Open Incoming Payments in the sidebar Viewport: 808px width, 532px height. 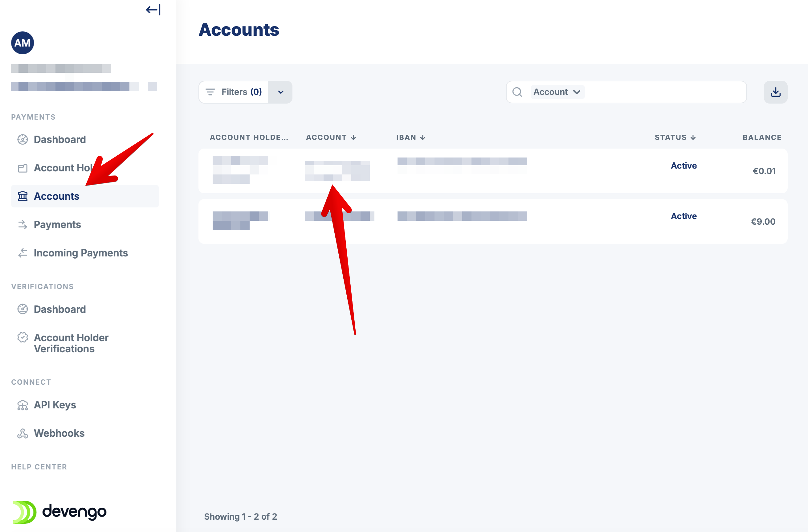[x=80, y=253]
